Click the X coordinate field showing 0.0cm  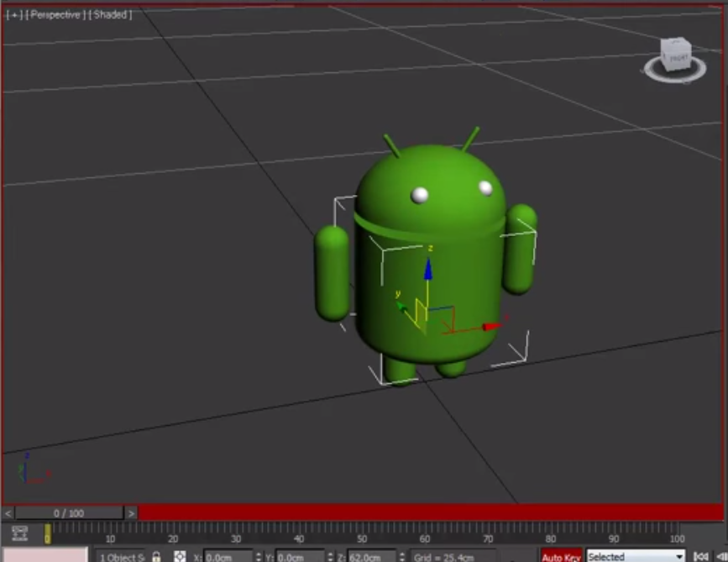click(x=228, y=557)
